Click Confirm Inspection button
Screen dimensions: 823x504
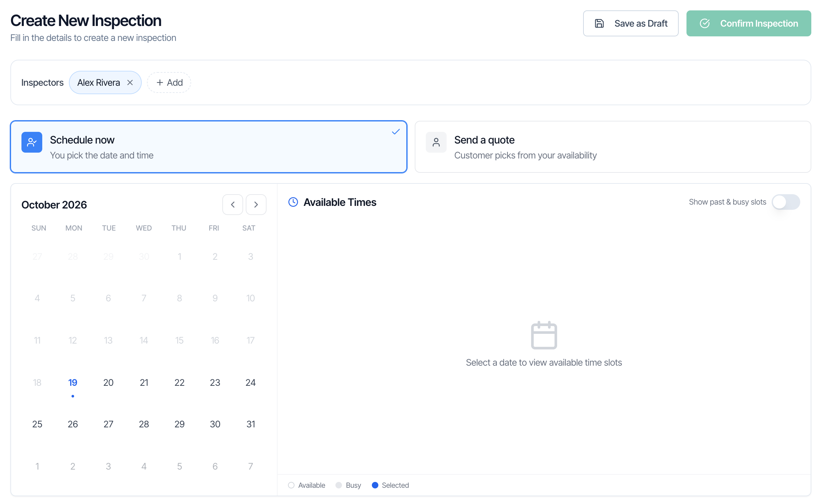click(x=749, y=23)
